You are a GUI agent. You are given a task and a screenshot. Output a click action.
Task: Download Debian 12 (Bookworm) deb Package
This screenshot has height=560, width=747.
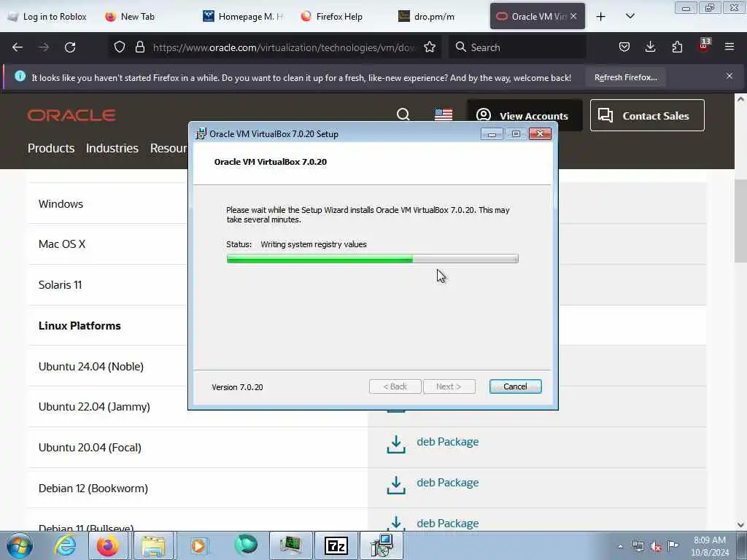pyautogui.click(x=447, y=483)
